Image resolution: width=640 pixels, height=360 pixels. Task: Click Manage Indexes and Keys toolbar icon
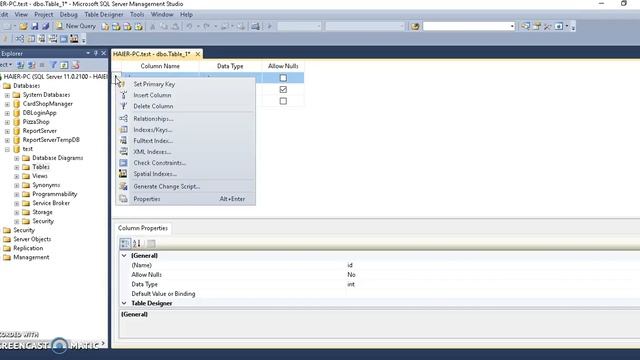pyautogui.click(x=31, y=39)
